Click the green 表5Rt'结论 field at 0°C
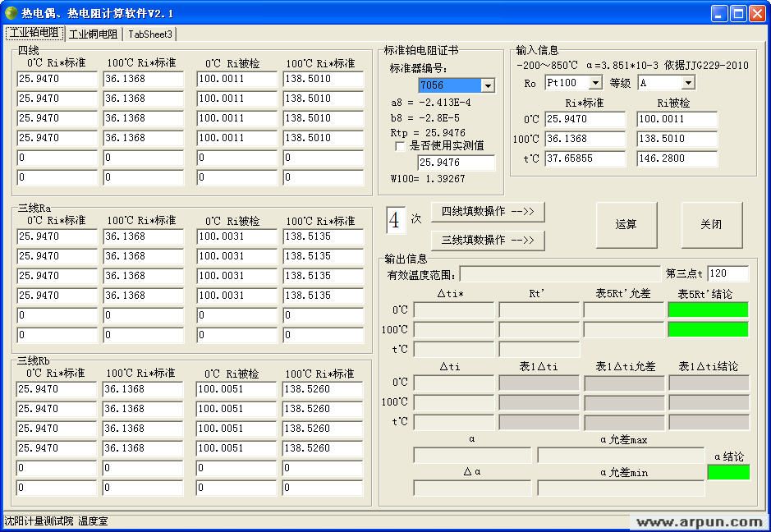771x532 pixels. [x=709, y=310]
